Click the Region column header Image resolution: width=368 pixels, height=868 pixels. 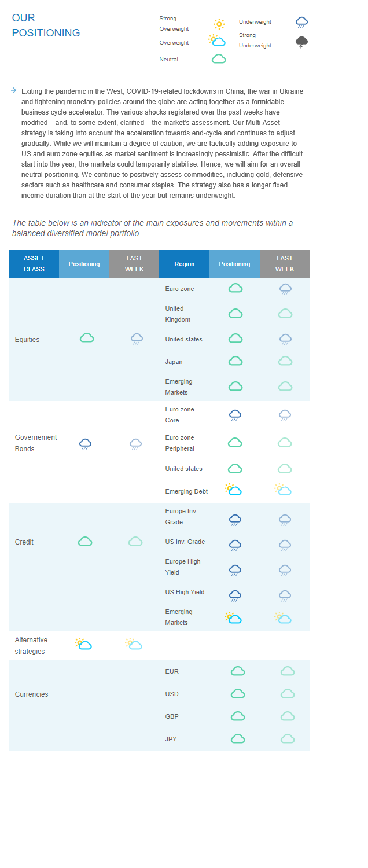[184, 264]
